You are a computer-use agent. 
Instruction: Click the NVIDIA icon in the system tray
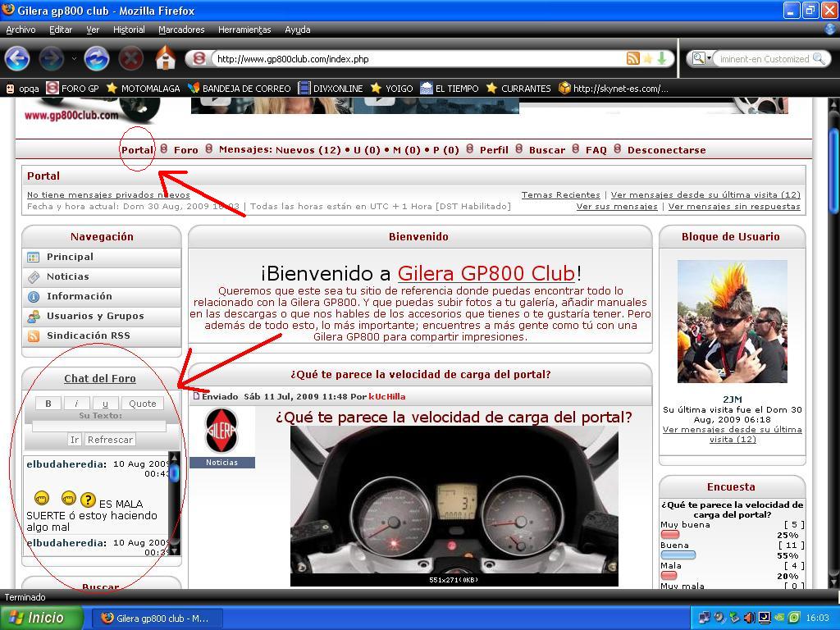click(779, 618)
